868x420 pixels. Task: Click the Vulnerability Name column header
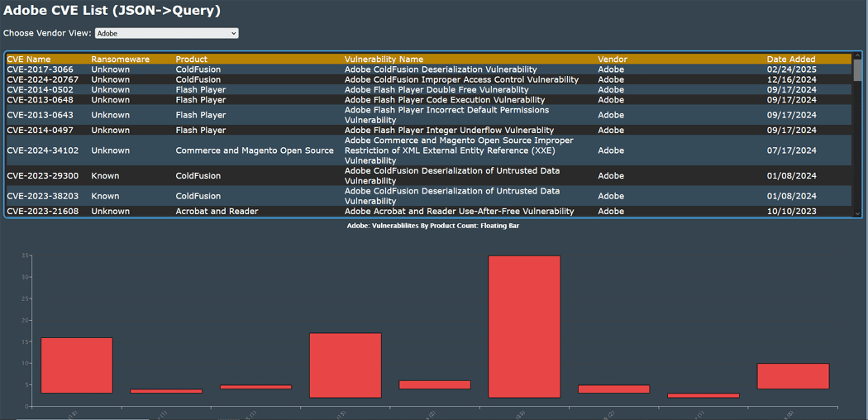click(384, 60)
